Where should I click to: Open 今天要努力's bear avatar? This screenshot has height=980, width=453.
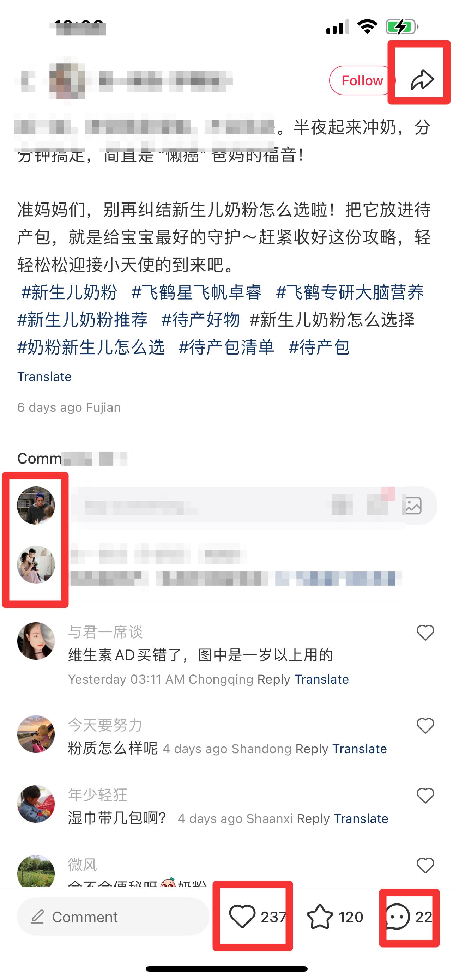coord(36,734)
